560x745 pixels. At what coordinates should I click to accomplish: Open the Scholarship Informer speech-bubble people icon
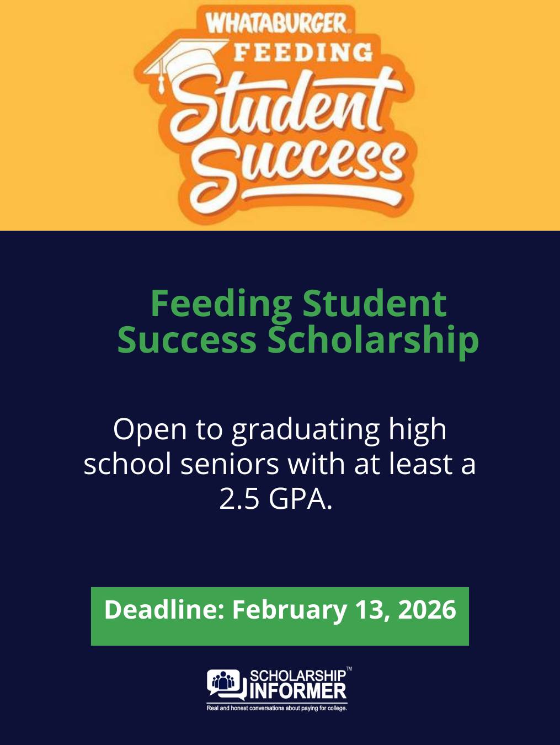(x=226, y=685)
